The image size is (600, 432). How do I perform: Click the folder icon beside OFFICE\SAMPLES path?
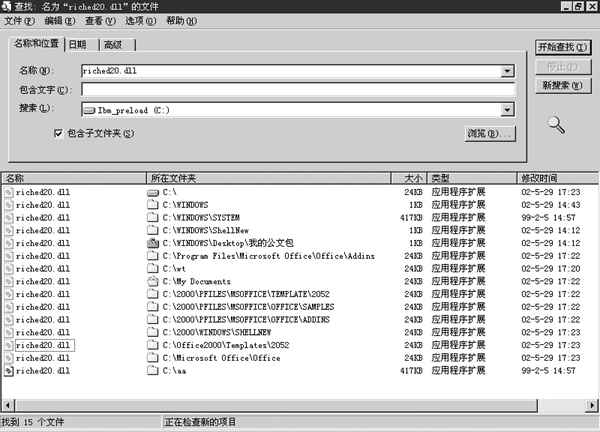[153, 307]
